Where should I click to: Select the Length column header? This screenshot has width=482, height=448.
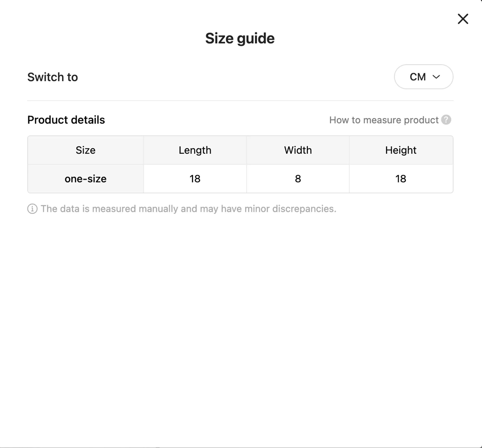point(195,150)
